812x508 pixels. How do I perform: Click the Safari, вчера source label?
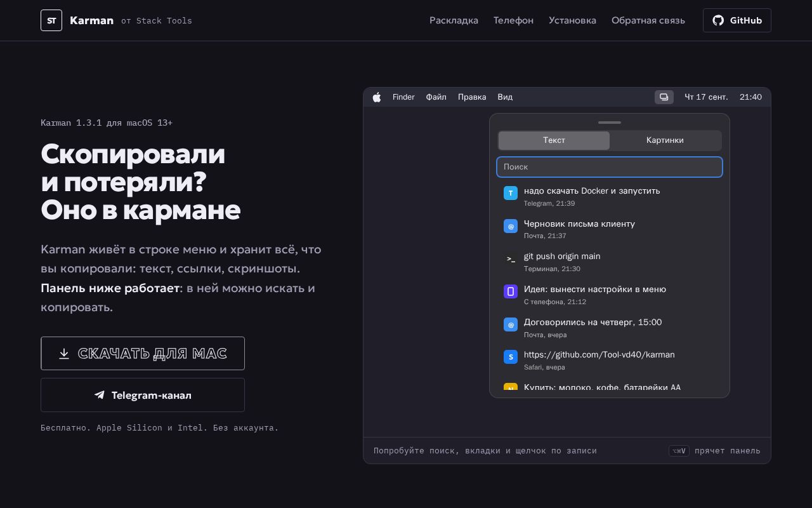click(x=544, y=367)
